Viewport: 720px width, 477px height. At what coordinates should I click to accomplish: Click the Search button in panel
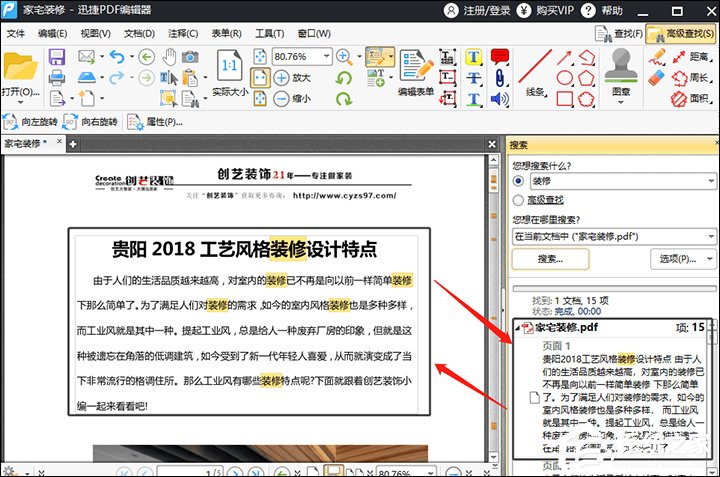pos(549,259)
